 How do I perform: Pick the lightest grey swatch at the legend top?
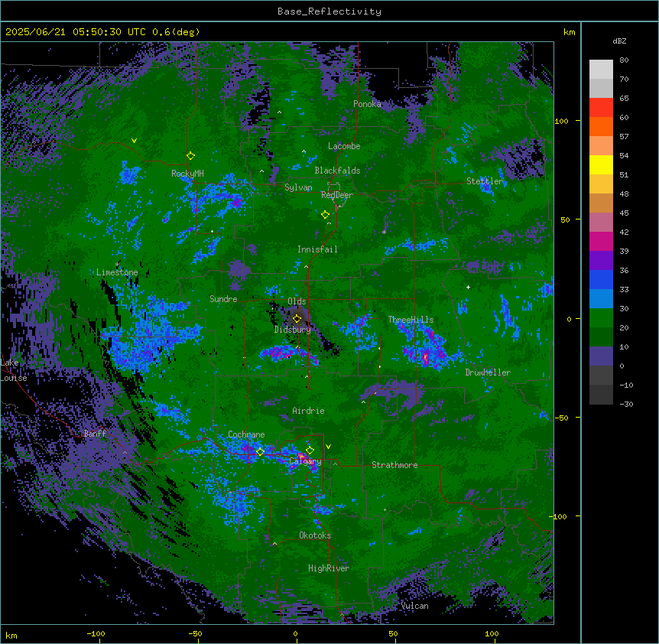tap(601, 70)
